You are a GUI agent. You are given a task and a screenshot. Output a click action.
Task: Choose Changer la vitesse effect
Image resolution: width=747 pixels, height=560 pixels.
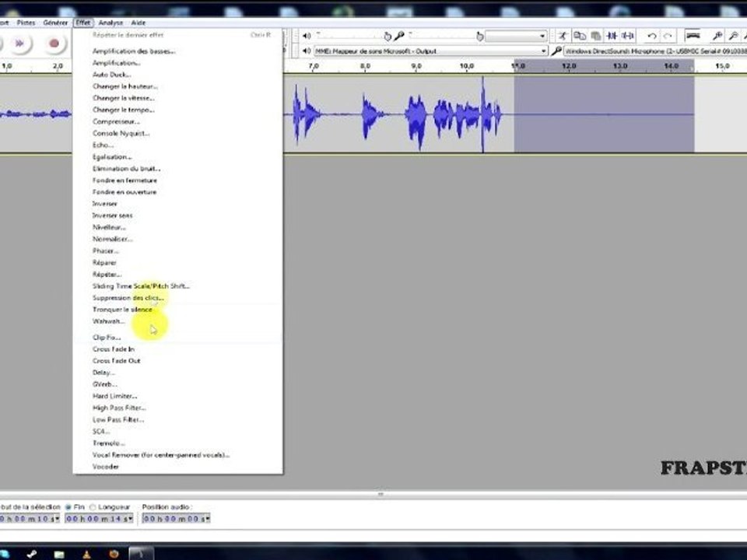(x=177, y=98)
